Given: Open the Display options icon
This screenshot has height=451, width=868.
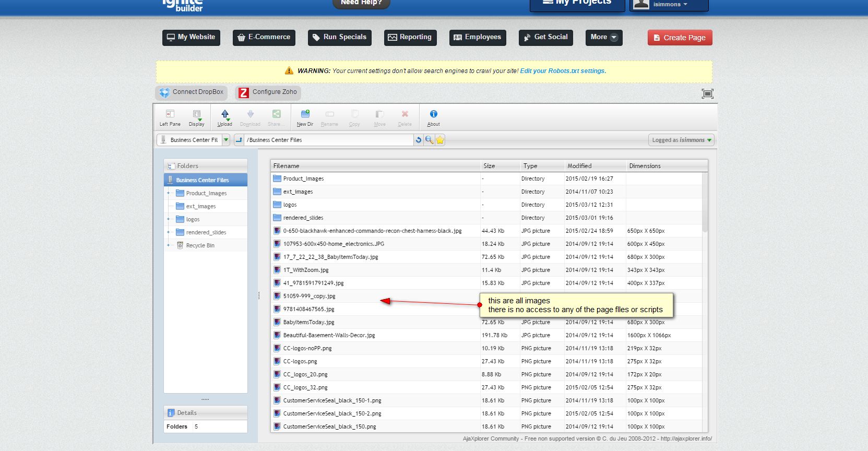Looking at the screenshot, I should click(196, 117).
